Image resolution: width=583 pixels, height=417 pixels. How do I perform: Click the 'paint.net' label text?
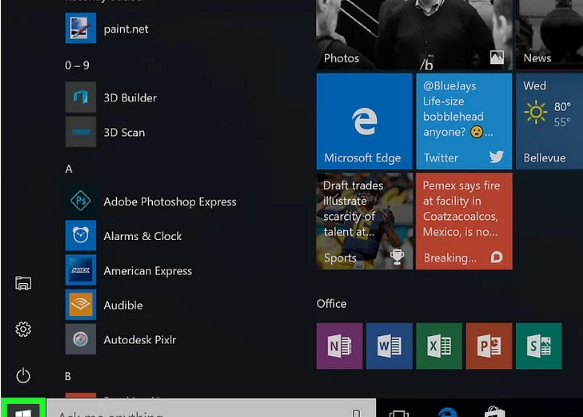point(126,29)
